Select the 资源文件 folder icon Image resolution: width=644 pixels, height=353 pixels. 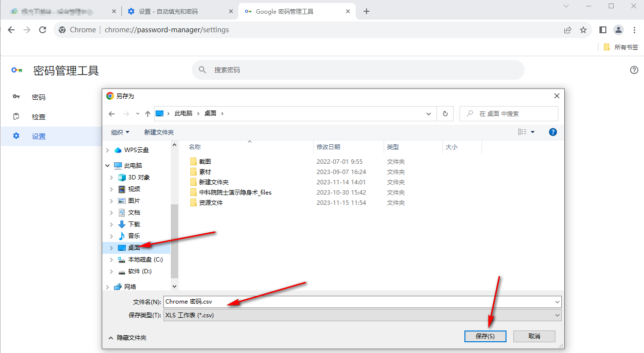click(193, 202)
